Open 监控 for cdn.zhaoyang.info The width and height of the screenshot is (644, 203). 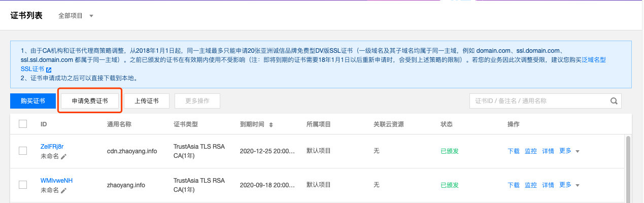[531, 151]
